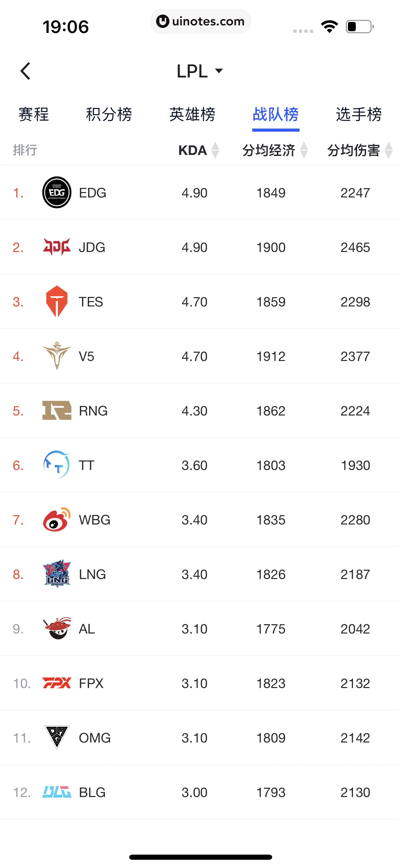Open the FPX team name
This screenshot has width=401, height=868.
tap(91, 683)
